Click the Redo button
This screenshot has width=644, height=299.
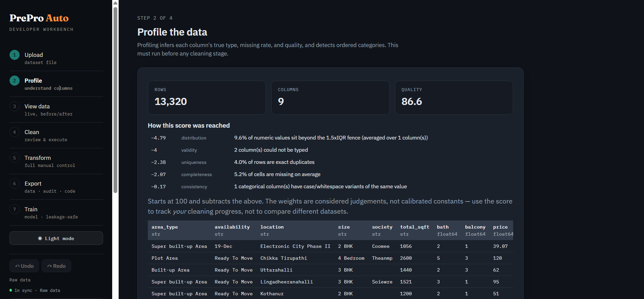[x=56, y=266]
